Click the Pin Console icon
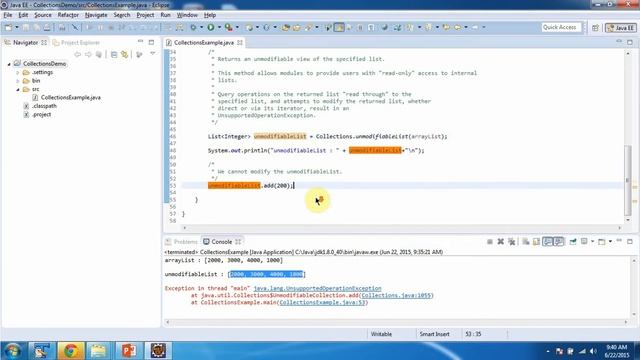The width and height of the screenshot is (640, 360). click(573, 242)
